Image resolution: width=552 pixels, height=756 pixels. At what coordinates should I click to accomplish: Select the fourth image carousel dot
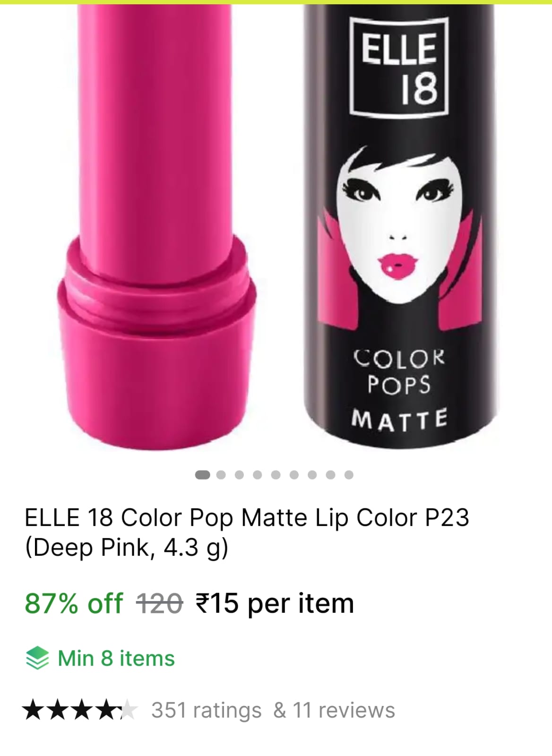(257, 475)
